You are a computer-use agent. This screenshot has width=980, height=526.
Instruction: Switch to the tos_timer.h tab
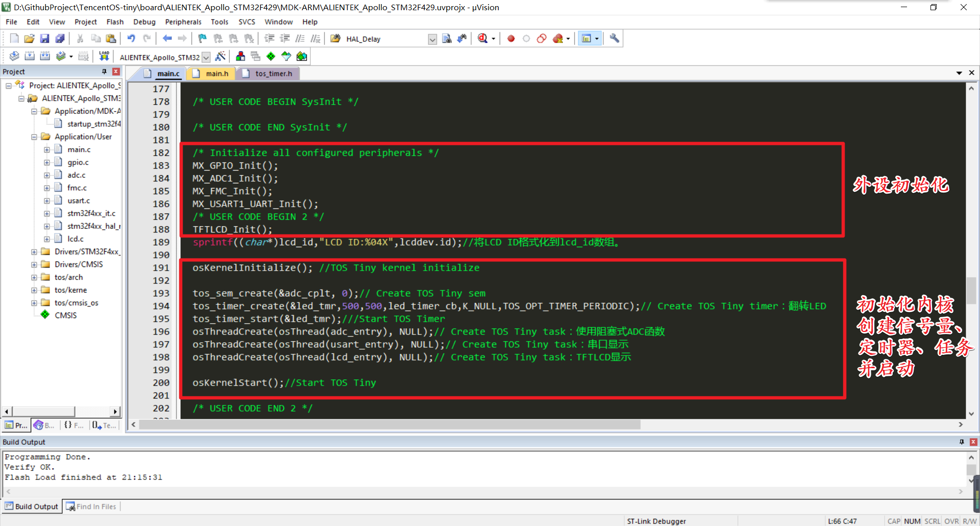[x=273, y=74]
